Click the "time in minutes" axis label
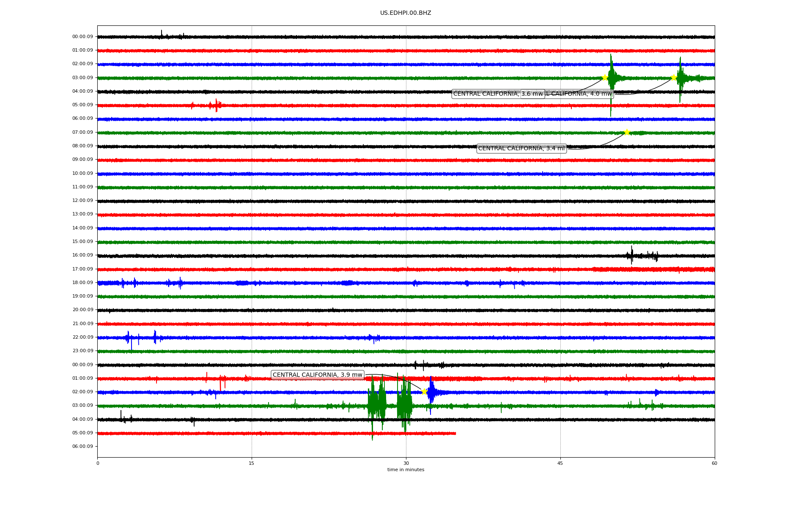Image resolution: width=812 pixels, height=508 pixels. click(x=406, y=470)
